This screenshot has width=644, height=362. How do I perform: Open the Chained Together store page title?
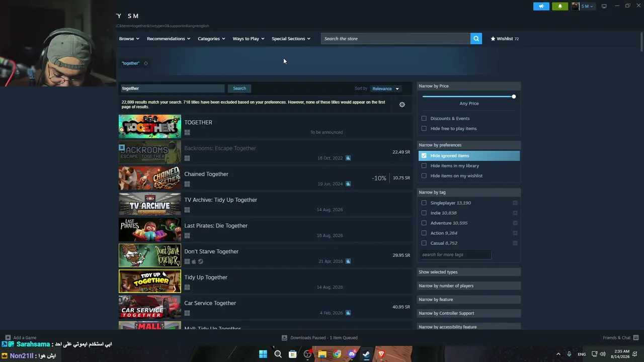[206, 174]
